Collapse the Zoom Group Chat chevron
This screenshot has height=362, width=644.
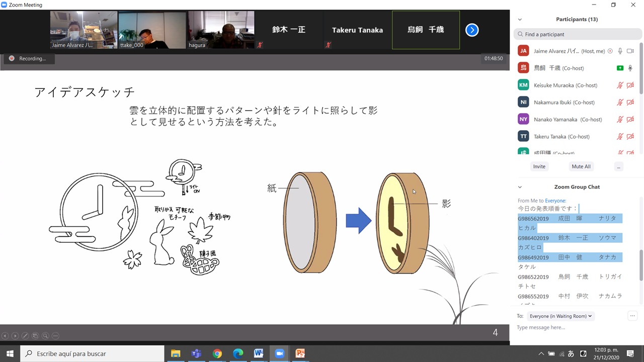[x=520, y=187]
